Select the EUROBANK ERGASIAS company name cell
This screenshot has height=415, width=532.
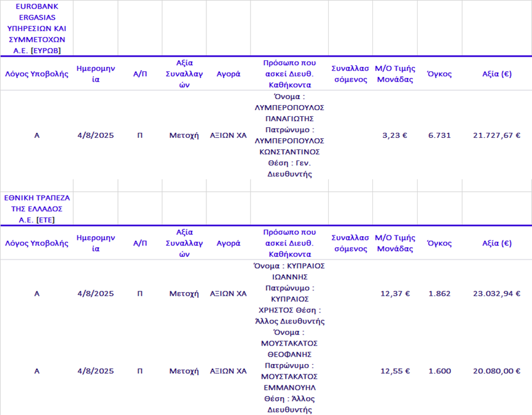coord(37,28)
